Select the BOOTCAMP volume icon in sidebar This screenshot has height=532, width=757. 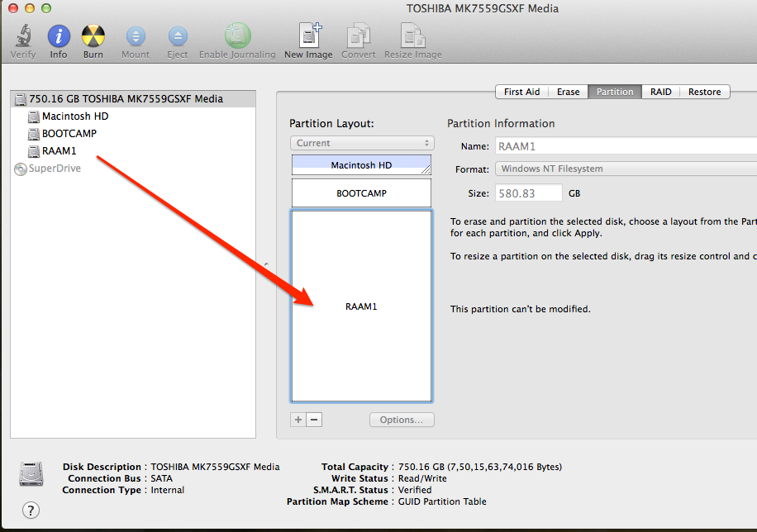coord(34,134)
